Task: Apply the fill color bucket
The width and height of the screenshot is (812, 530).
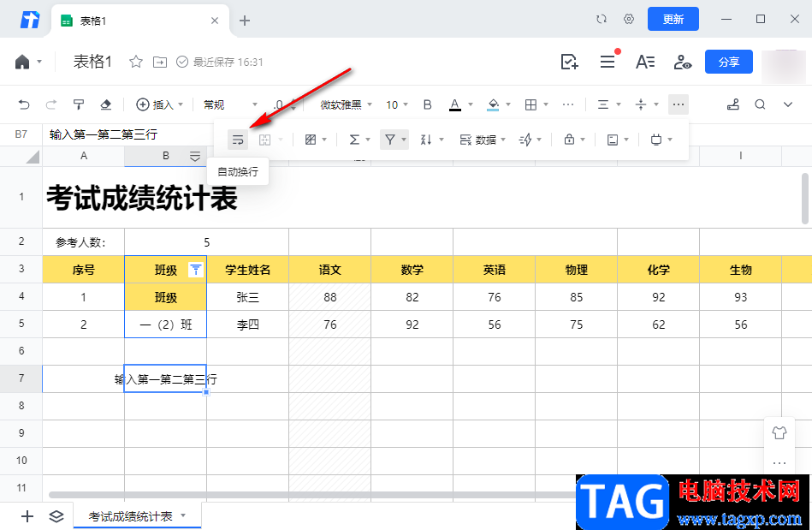Action: pos(493,104)
